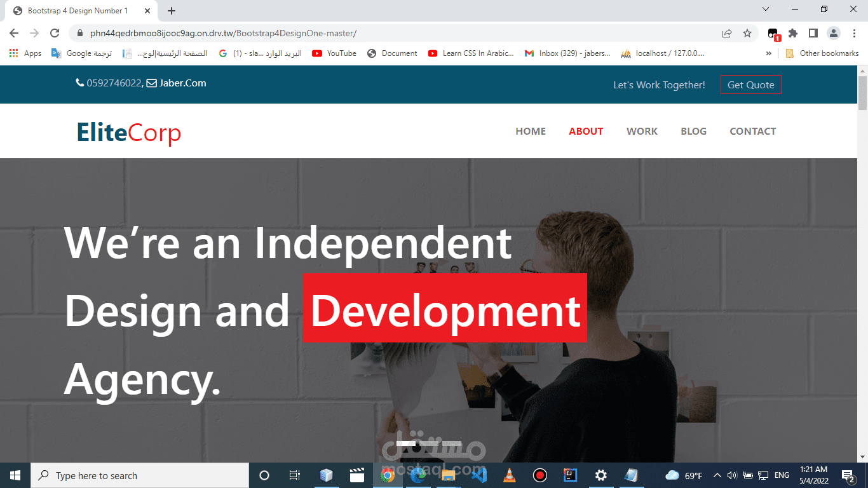The height and width of the screenshot is (488, 868).
Task: Open the IntelliJ IDEA taskbar icon
Action: click(x=570, y=475)
